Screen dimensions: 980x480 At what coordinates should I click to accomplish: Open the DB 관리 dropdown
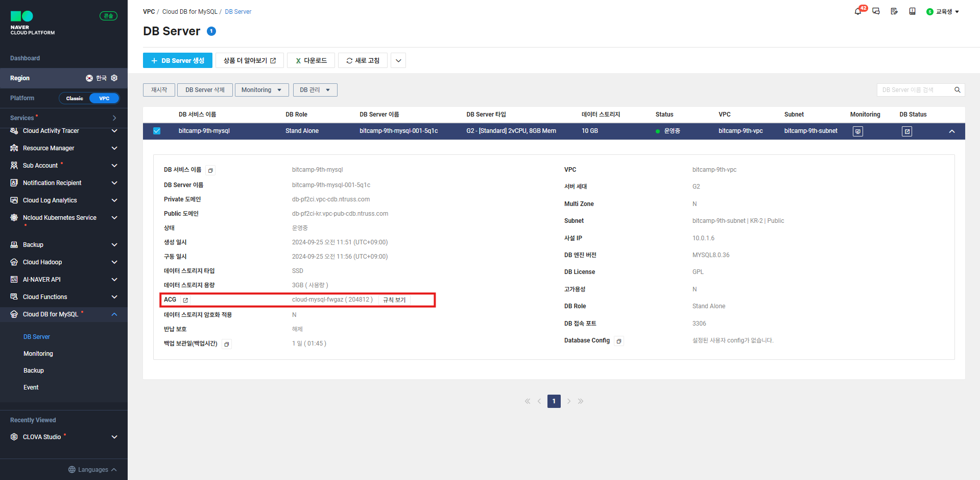[315, 90]
